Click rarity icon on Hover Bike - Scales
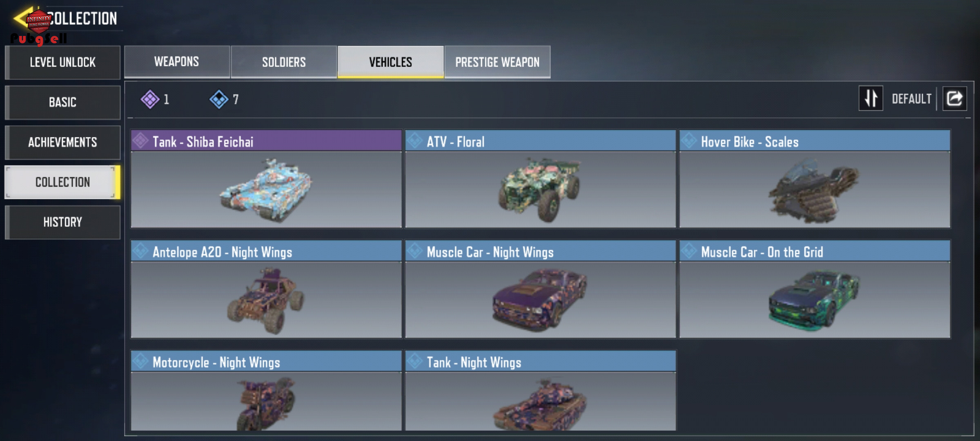This screenshot has height=441, width=980. [689, 141]
